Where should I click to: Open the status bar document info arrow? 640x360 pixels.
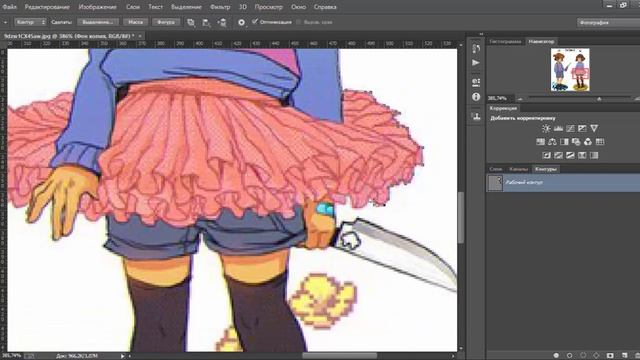coord(122,356)
